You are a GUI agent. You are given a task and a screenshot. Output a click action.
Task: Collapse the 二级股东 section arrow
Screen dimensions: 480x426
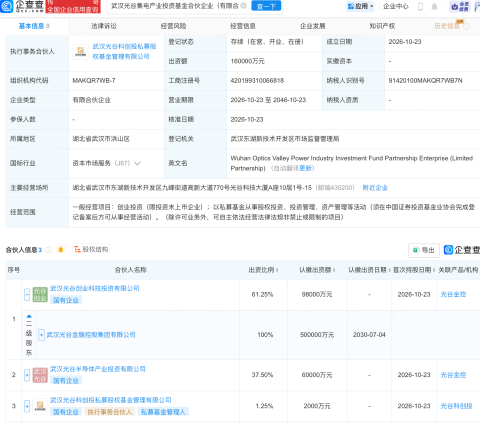(29, 316)
